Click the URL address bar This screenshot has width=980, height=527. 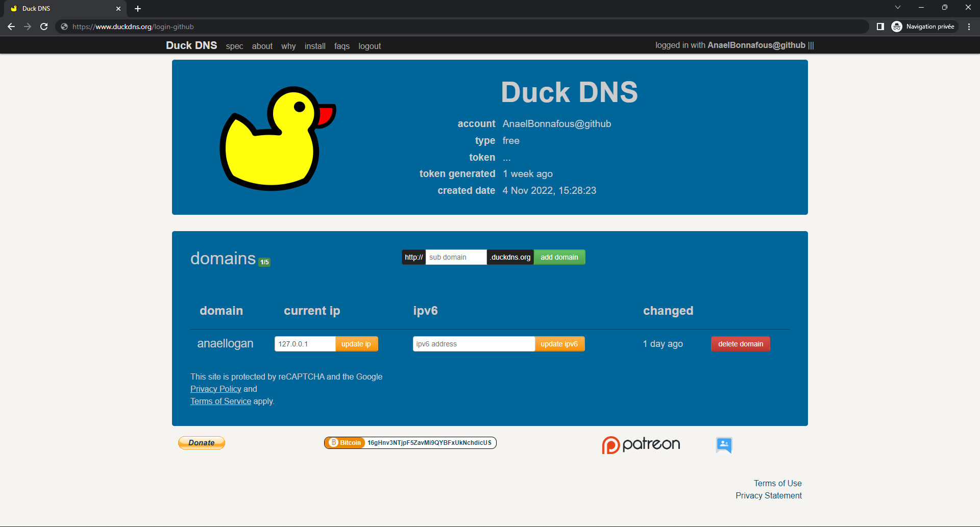pyautogui.click(x=462, y=27)
